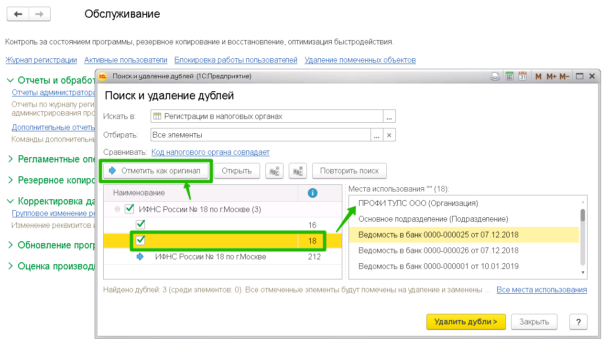Expand the Регламентные операции section
The image size is (611, 364).
coord(11,159)
